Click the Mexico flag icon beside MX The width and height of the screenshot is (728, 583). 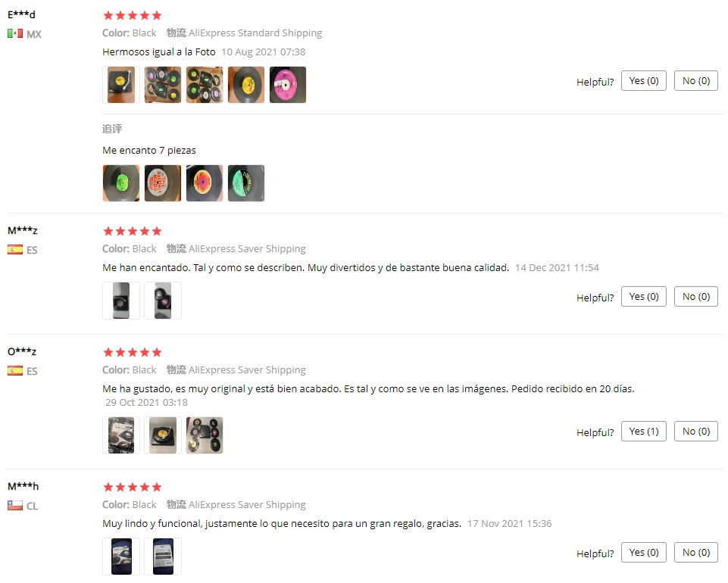tap(15, 33)
